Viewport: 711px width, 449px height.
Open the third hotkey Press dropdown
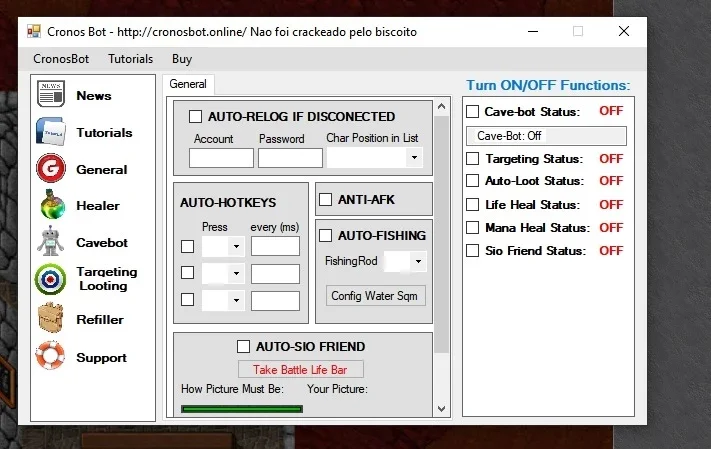pos(223,300)
